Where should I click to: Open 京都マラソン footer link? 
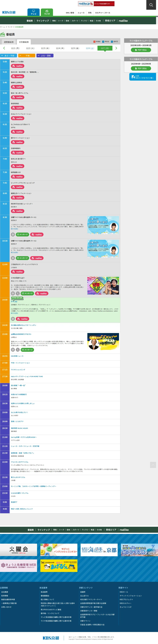point(85,621)
